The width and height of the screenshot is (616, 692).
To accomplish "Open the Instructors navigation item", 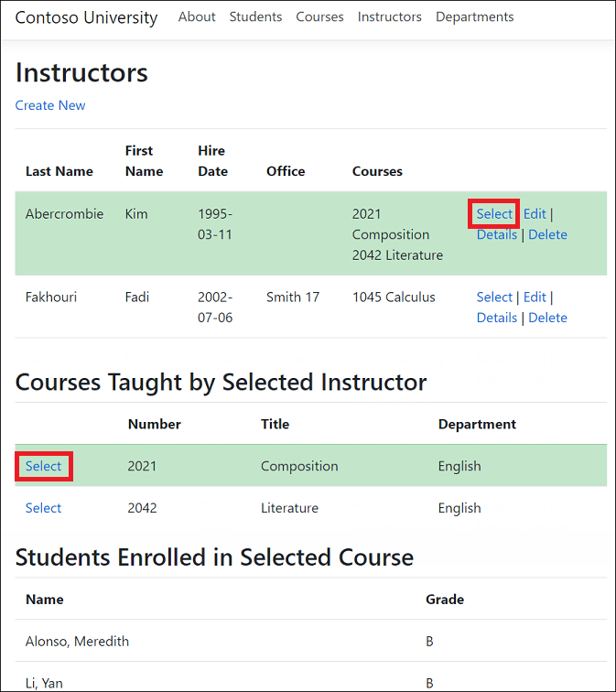I will (390, 16).
